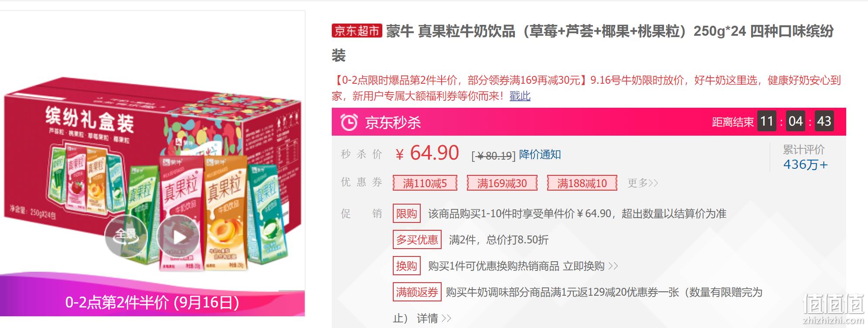Click the 满额返券 promotion tag
Image resolution: width=868 pixels, height=328 pixels.
coord(417,292)
